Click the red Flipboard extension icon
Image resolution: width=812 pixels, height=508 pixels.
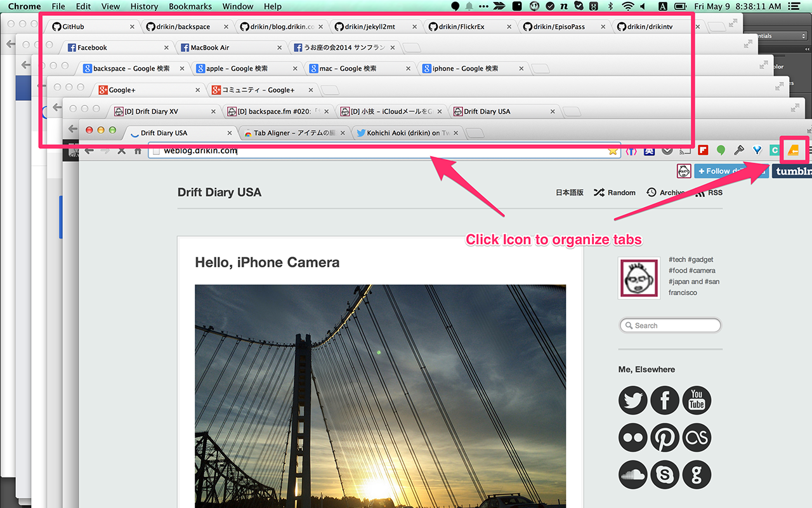[x=703, y=150]
